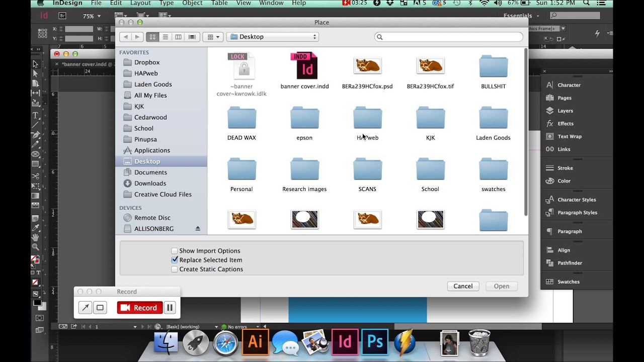This screenshot has width=644, height=362.
Task: Open the Table menu
Action: pyautogui.click(x=219, y=4)
